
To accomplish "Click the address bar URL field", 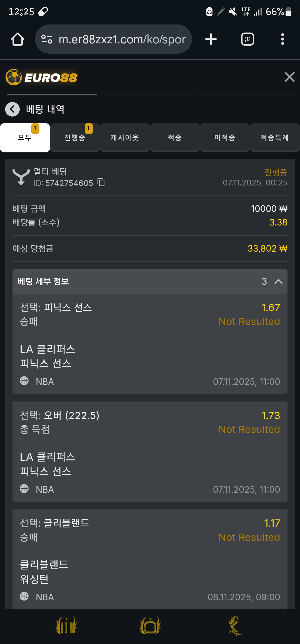I will (122, 39).
